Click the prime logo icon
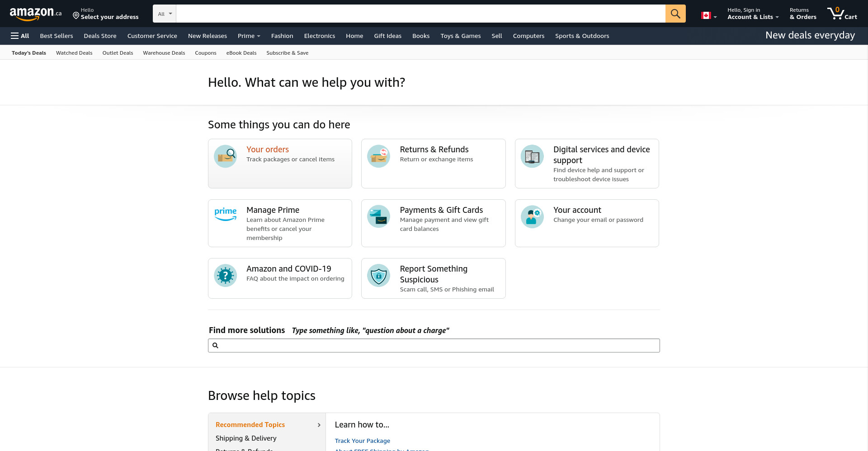Image resolution: width=868 pixels, height=451 pixels. [225, 214]
